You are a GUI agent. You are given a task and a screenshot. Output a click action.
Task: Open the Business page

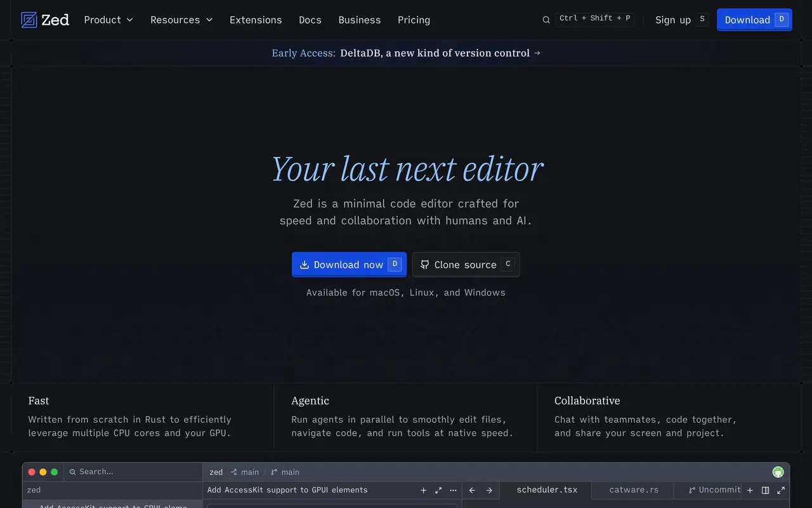pos(360,20)
